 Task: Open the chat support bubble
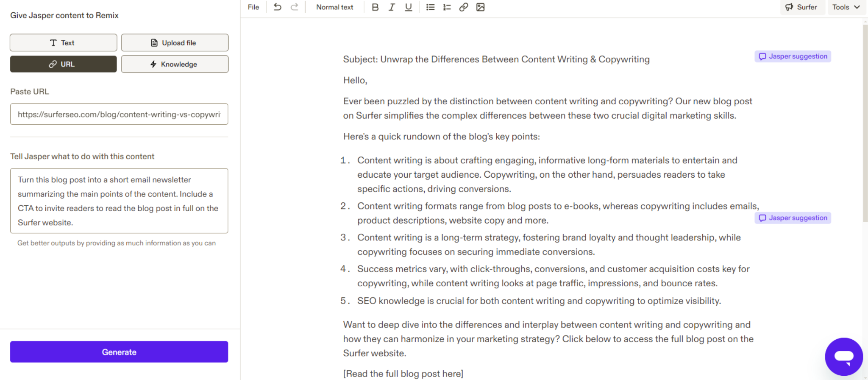click(x=843, y=356)
